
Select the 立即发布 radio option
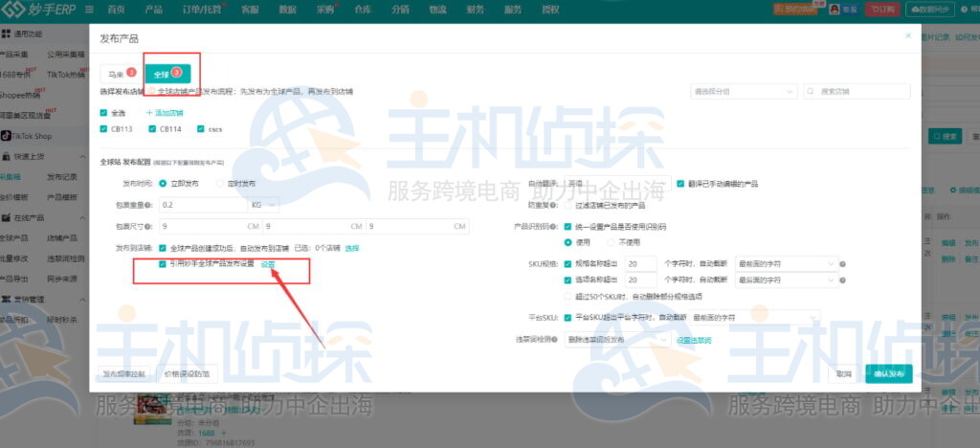point(163,184)
